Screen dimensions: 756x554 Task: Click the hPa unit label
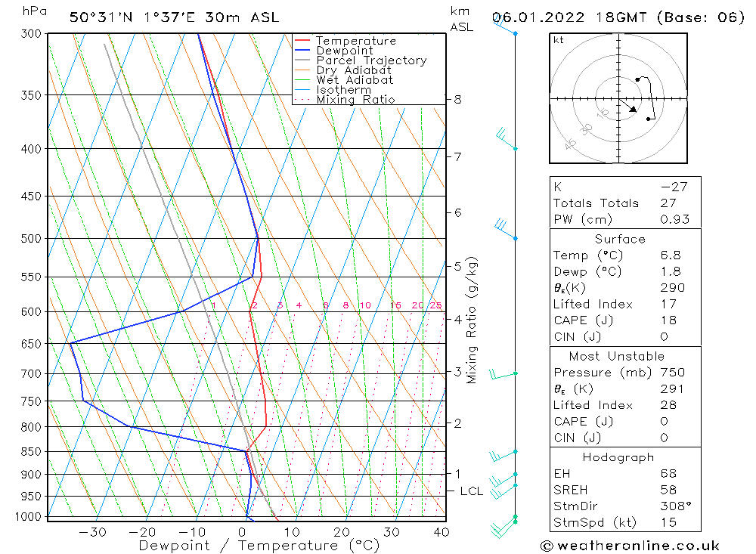[34, 11]
